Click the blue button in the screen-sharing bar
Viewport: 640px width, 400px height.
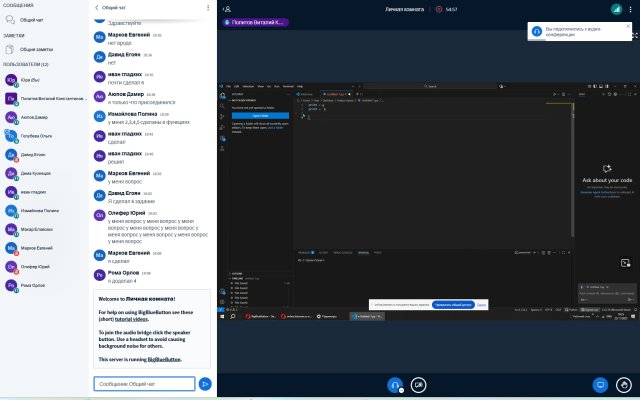(x=453, y=305)
